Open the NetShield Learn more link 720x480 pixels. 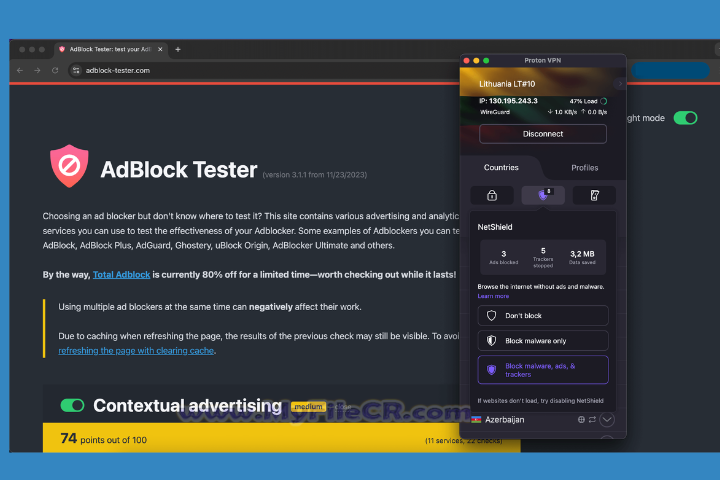coord(493,296)
